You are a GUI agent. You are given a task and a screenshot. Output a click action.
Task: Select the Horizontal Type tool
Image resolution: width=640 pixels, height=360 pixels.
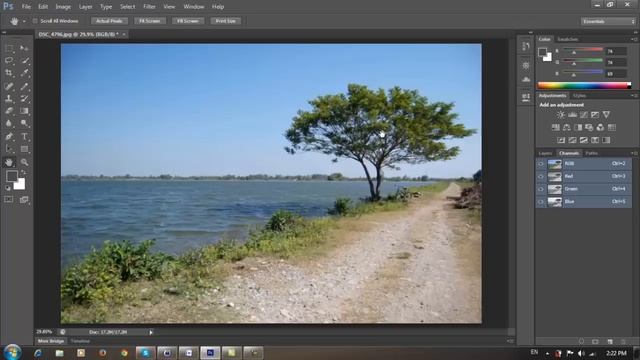[24, 136]
